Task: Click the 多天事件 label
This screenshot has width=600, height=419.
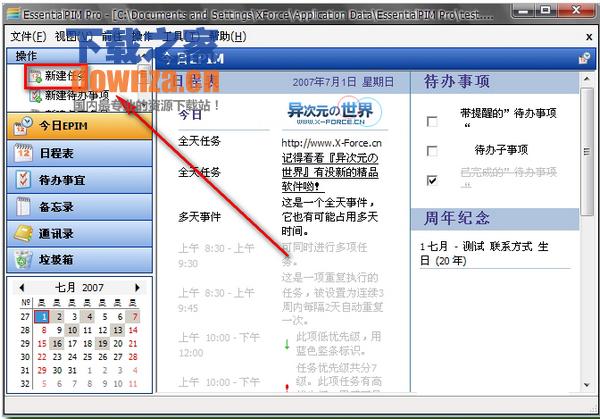Action: tap(199, 217)
